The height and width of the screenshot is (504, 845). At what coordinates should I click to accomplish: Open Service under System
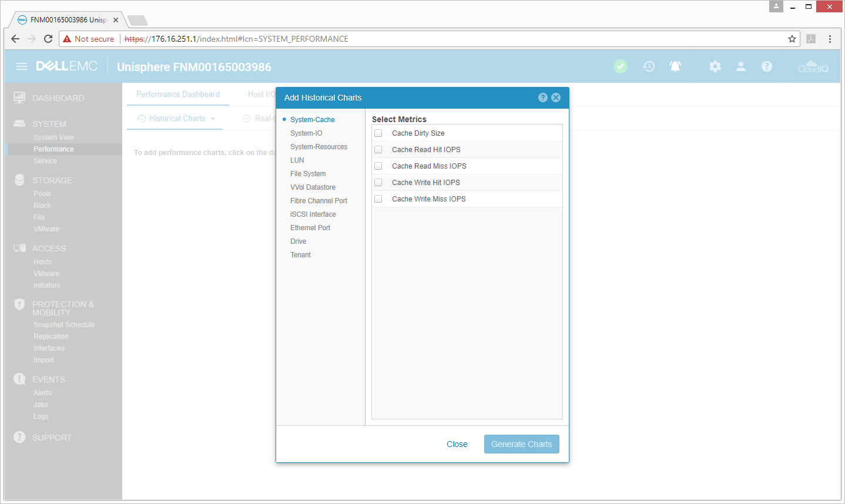coord(45,161)
